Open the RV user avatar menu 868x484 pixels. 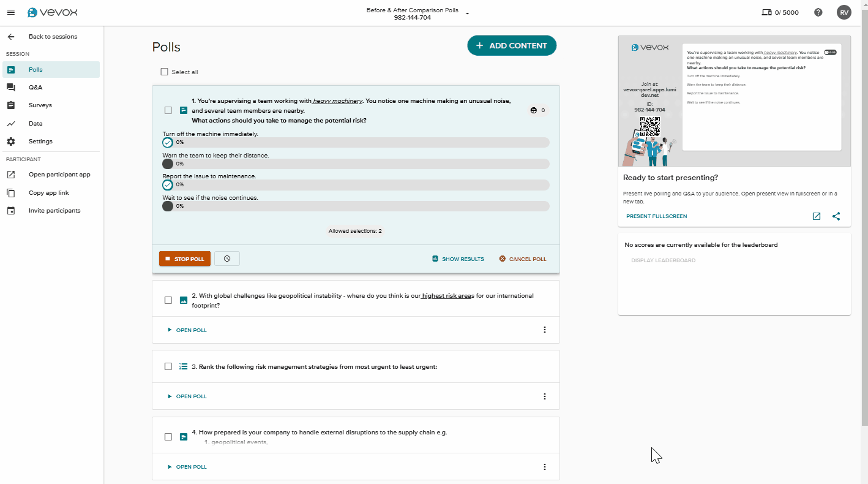tap(844, 12)
